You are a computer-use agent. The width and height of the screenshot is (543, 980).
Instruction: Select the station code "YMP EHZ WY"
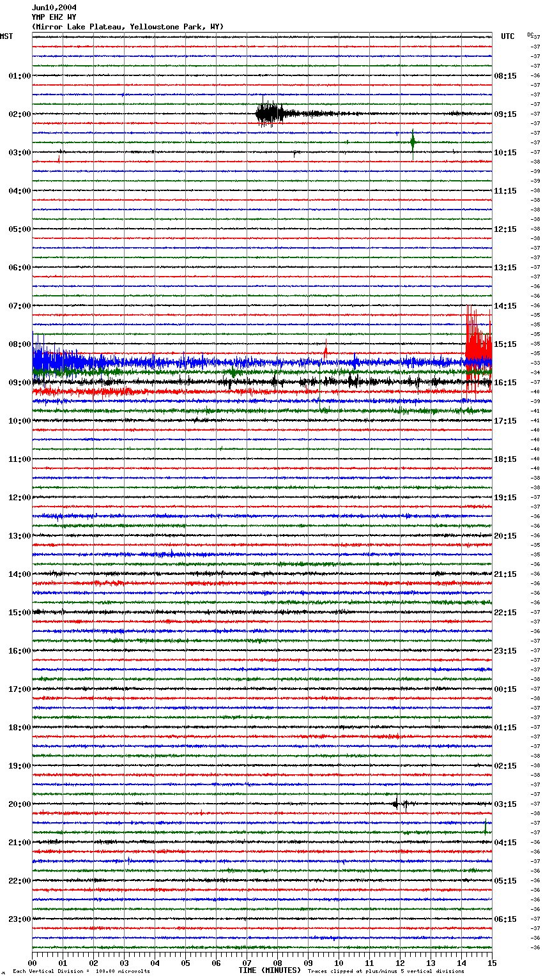54,17
